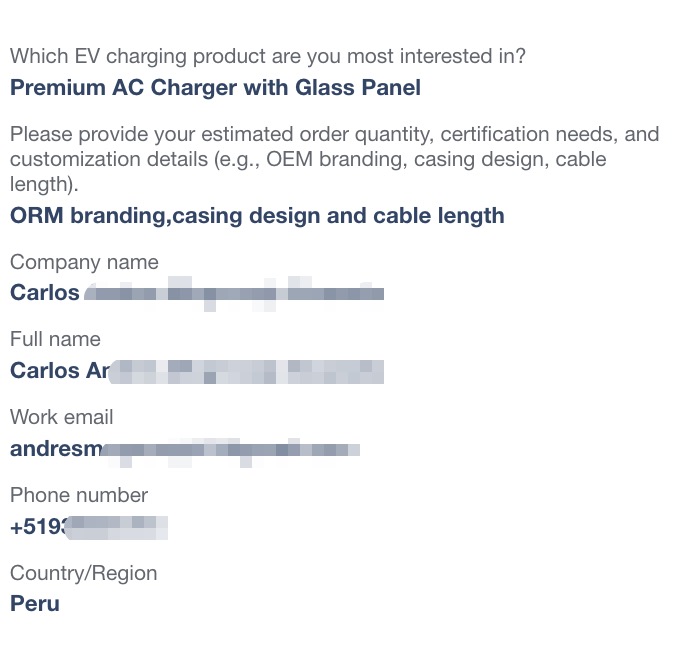Click the order quantity and customization question

[x=335, y=159]
